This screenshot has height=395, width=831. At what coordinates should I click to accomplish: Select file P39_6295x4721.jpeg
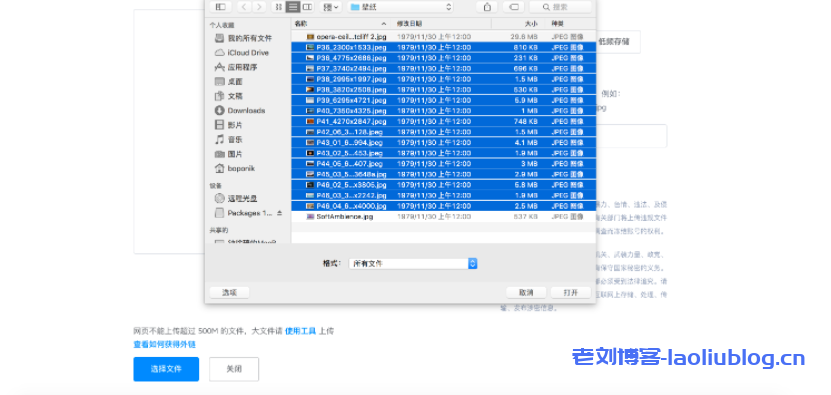(x=443, y=100)
